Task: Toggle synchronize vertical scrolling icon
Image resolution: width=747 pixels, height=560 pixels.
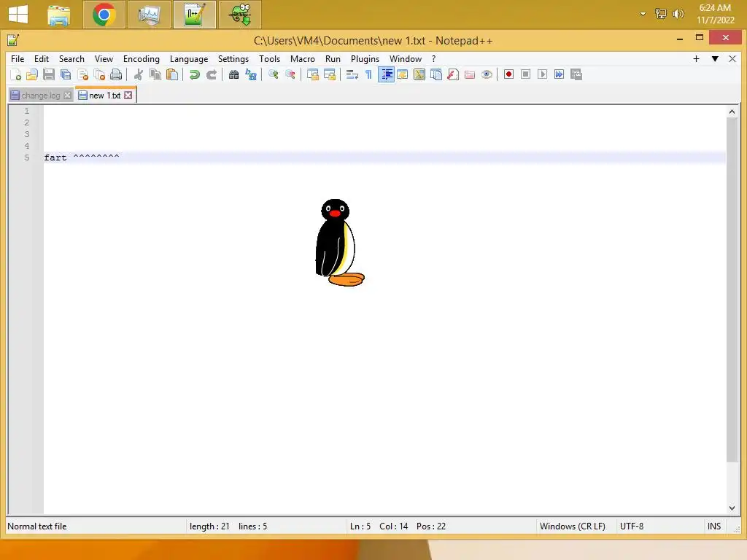Action: (312, 75)
